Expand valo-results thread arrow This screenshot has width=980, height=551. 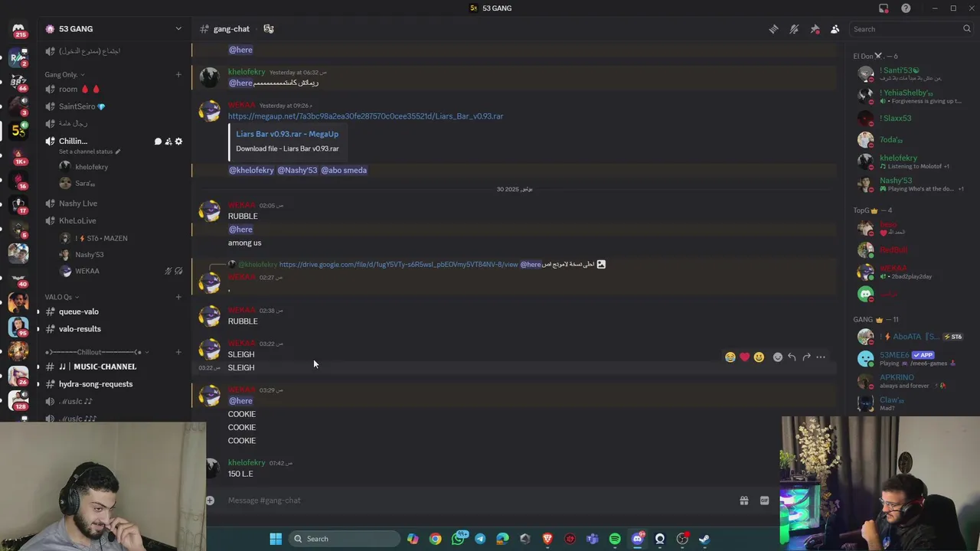point(38,329)
